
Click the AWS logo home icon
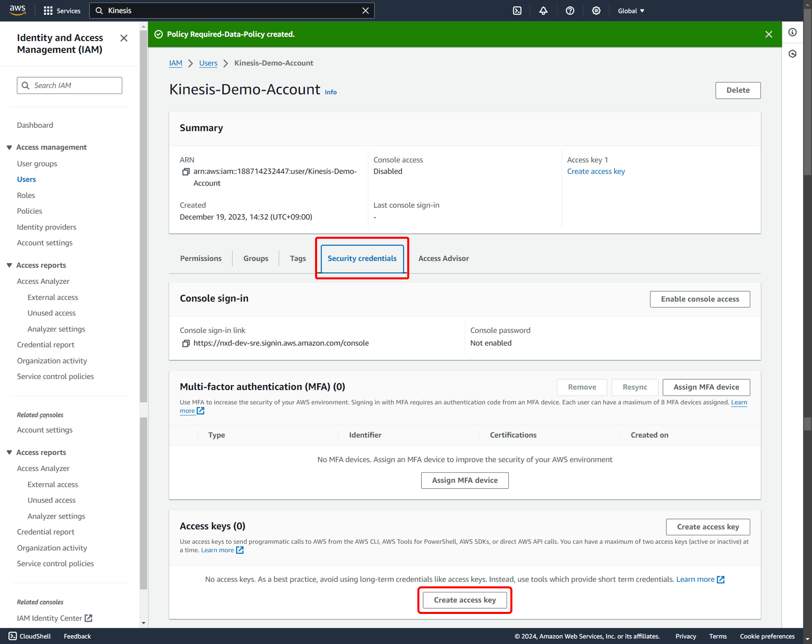pyautogui.click(x=17, y=10)
